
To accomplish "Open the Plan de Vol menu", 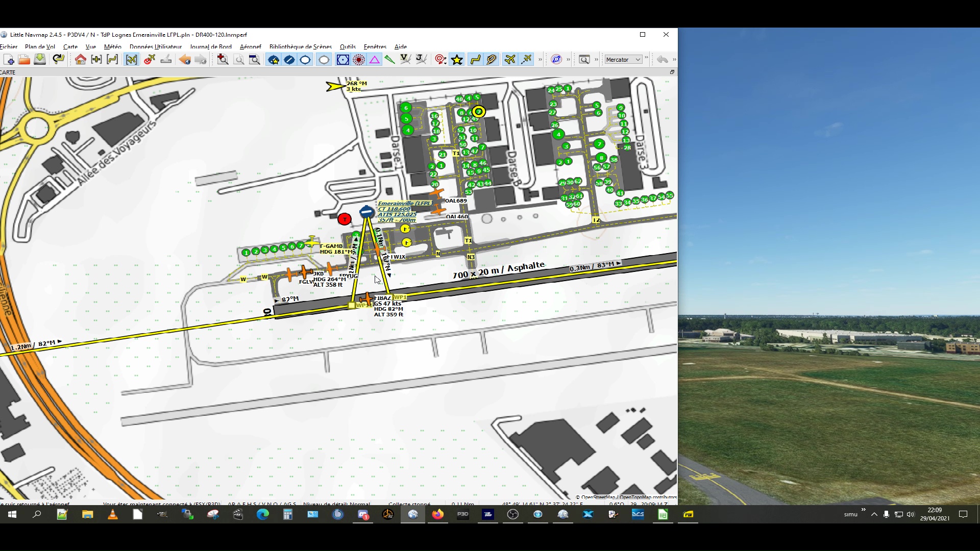I will click(40, 46).
